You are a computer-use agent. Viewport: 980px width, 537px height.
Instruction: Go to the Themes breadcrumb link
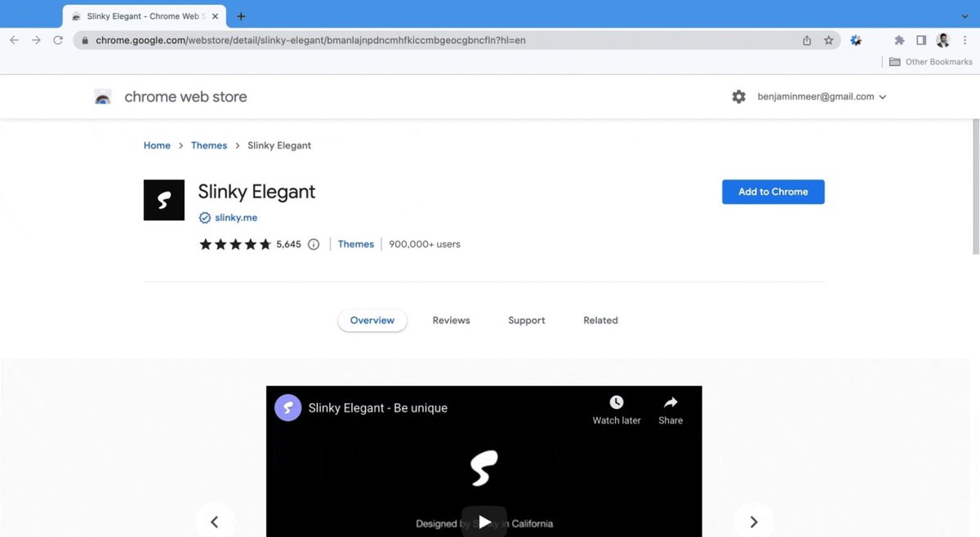coord(209,145)
